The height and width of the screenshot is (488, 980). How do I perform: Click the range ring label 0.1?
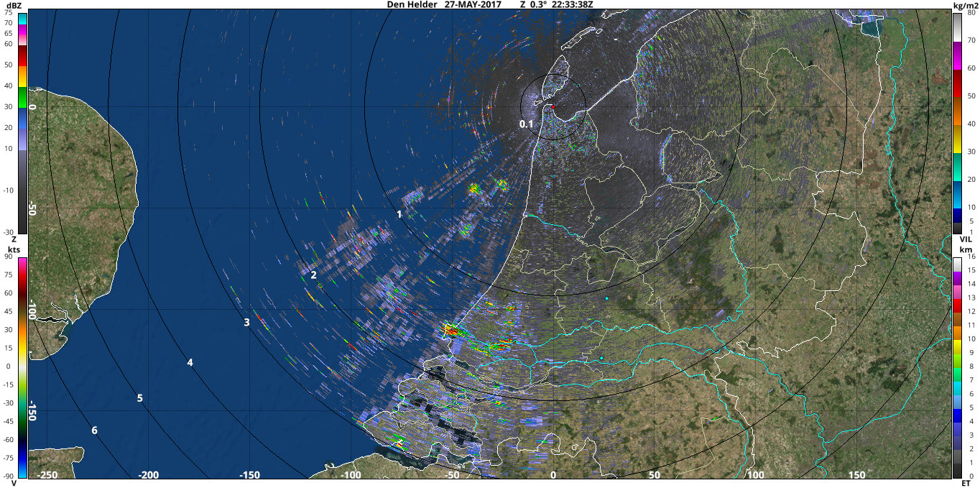tap(527, 124)
